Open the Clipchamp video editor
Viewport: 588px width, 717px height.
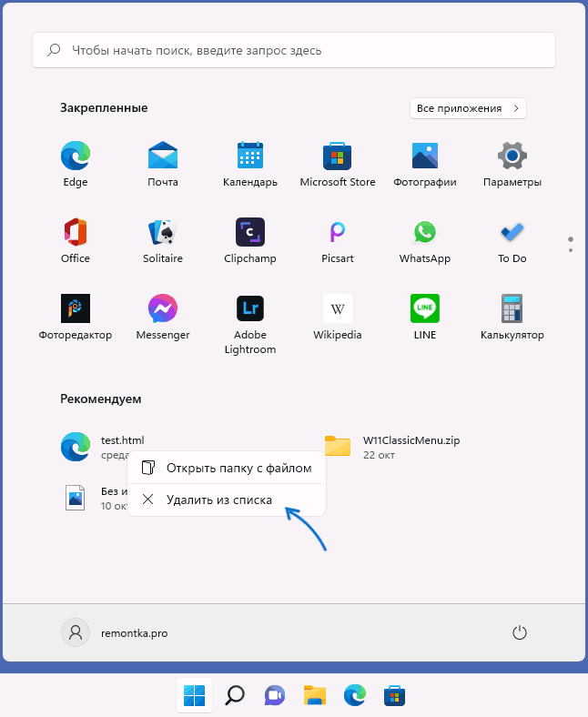[249, 240]
